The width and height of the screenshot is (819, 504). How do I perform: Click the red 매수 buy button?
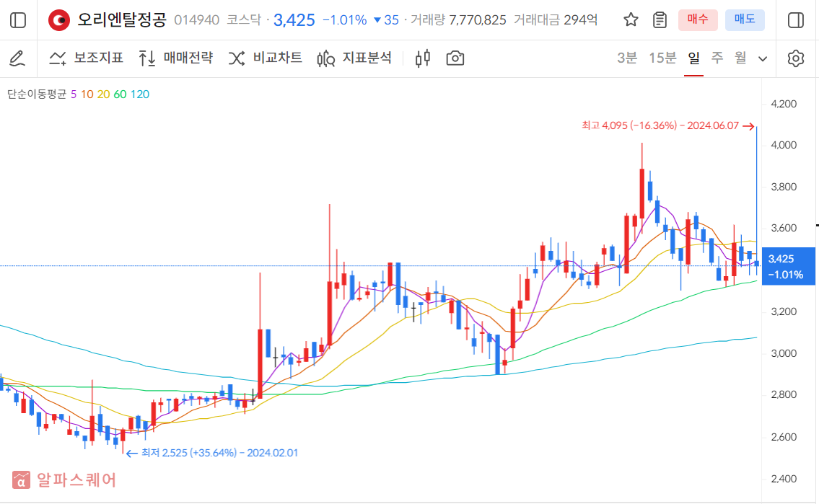698,19
